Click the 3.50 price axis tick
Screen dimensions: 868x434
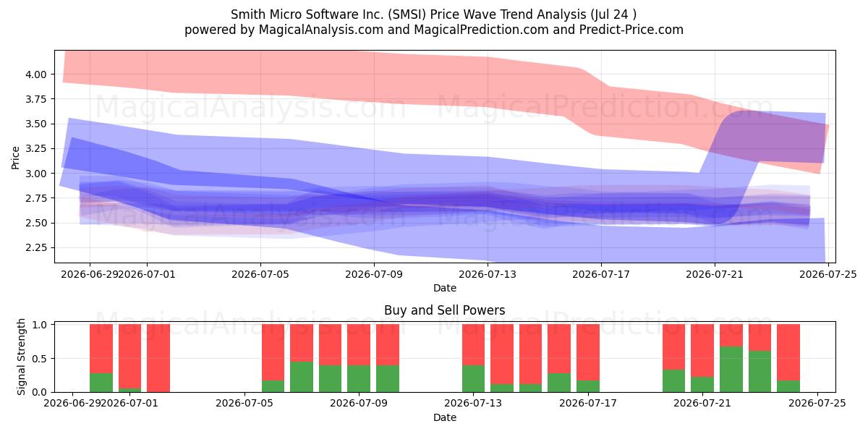[x=38, y=124]
